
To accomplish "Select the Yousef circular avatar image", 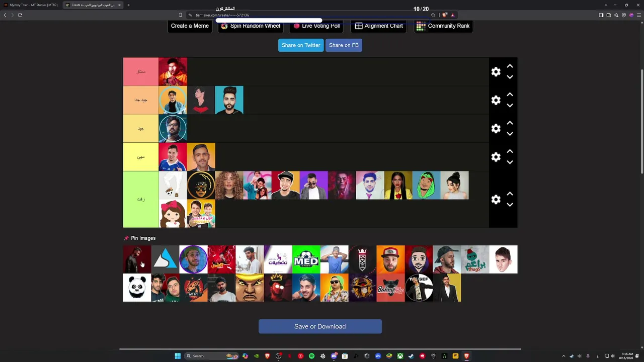I will (419, 288).
